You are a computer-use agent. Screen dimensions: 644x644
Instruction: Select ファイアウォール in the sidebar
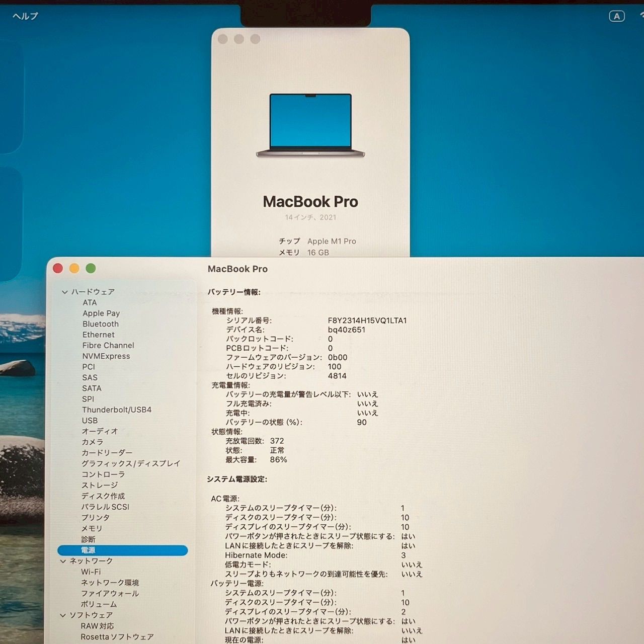[x=110, y=594]
